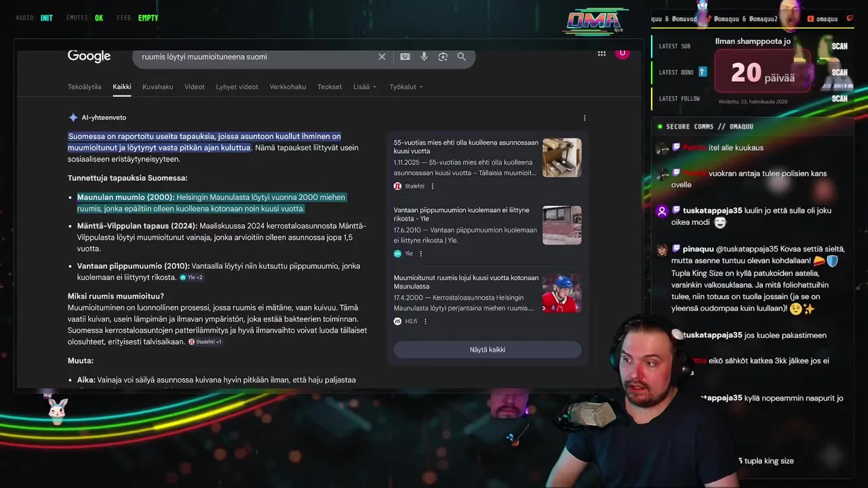Open Muumioitunut ruumis lojui HS.fi article

[466, 282]
